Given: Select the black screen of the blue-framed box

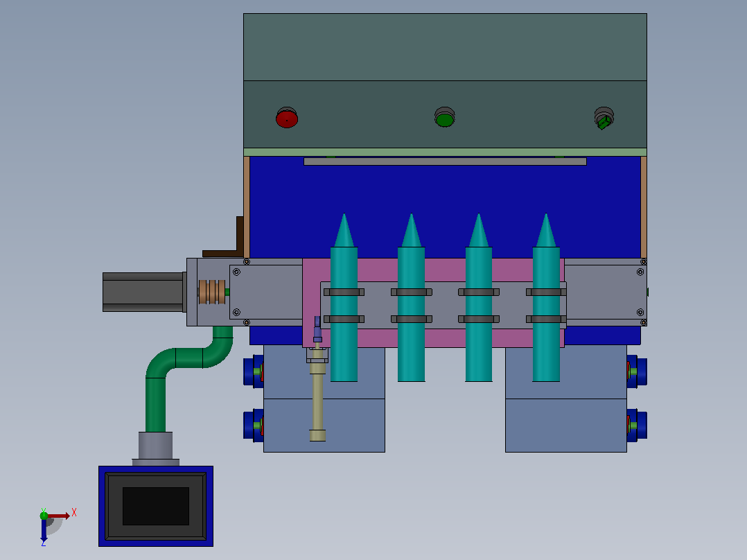Looking at the screenshot, I should [156, 506].
